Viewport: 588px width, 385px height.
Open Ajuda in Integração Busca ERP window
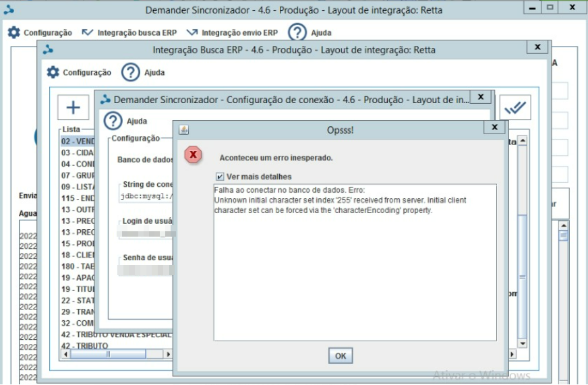[x=154, y=72]
